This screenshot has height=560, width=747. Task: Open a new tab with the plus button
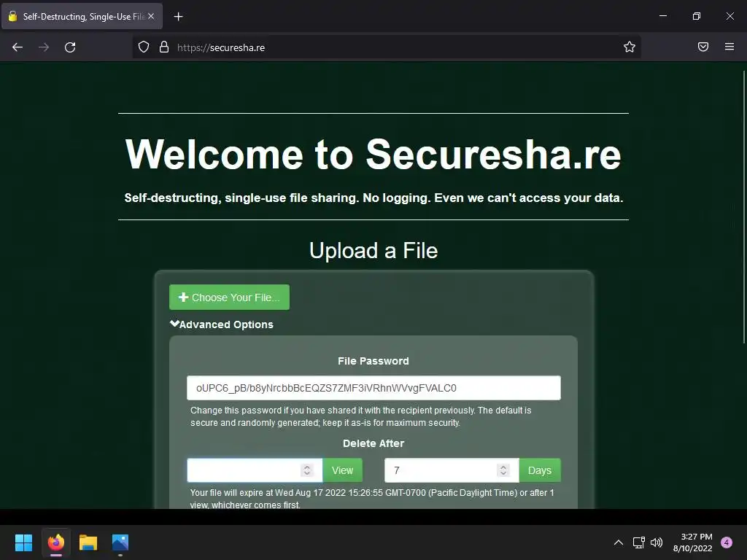(x=178, y=17)
